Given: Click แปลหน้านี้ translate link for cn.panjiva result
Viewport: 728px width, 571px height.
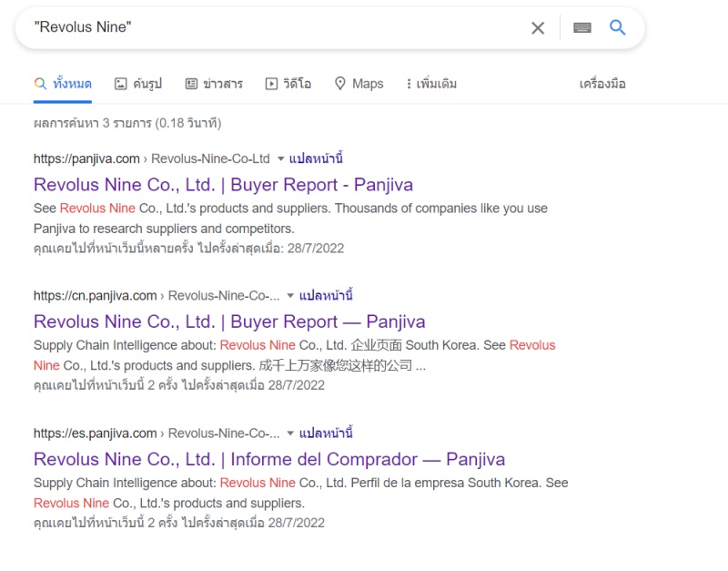Looking at the screenshot, I should [326, 296].
